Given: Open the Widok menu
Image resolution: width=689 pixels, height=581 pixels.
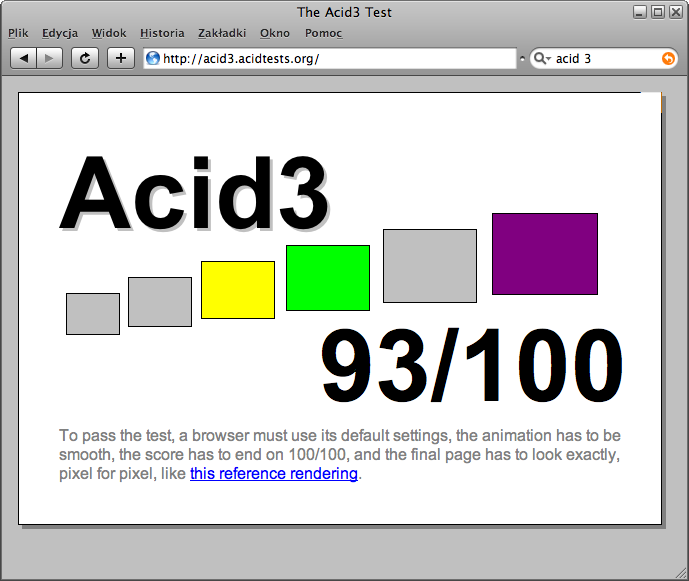Looking at the screenshot, I should pyautogui.click(x=109, y=33).
